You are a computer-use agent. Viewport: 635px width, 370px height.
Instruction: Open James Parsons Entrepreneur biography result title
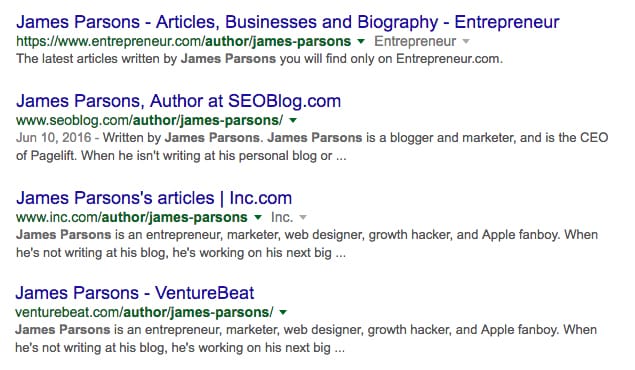(288, 22)
